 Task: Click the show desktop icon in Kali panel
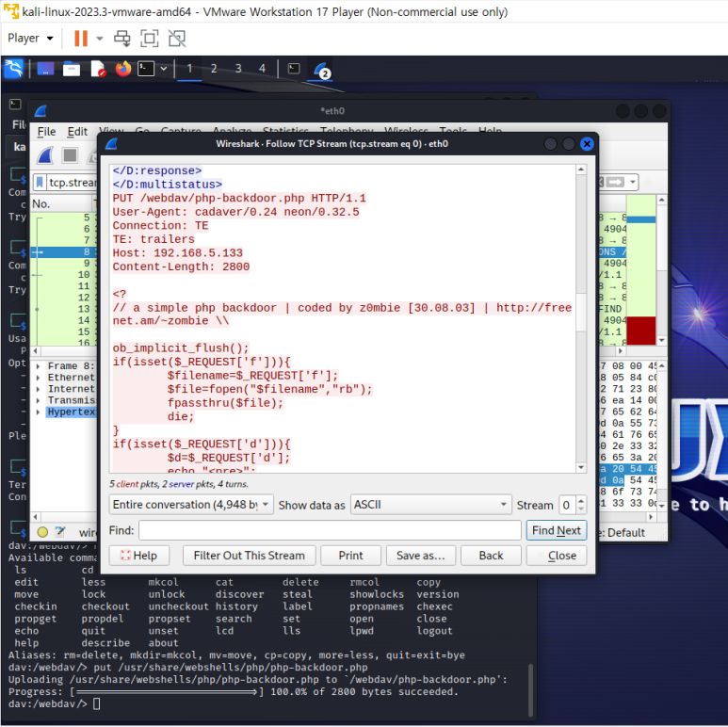tap(45, 69)
